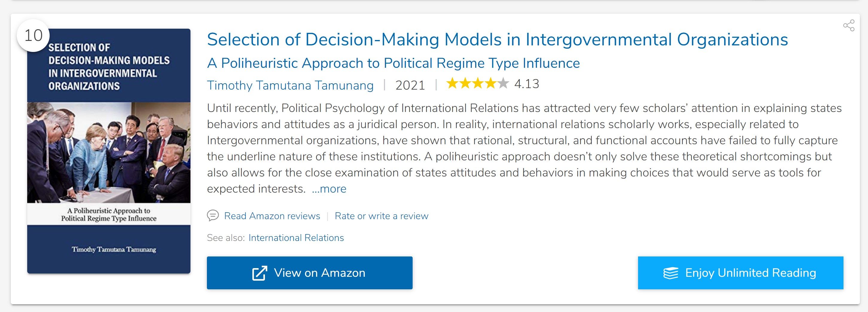The width and height of the screenshot is (868, 312).
Task: Expand description with ...more link
Action: 329,189
